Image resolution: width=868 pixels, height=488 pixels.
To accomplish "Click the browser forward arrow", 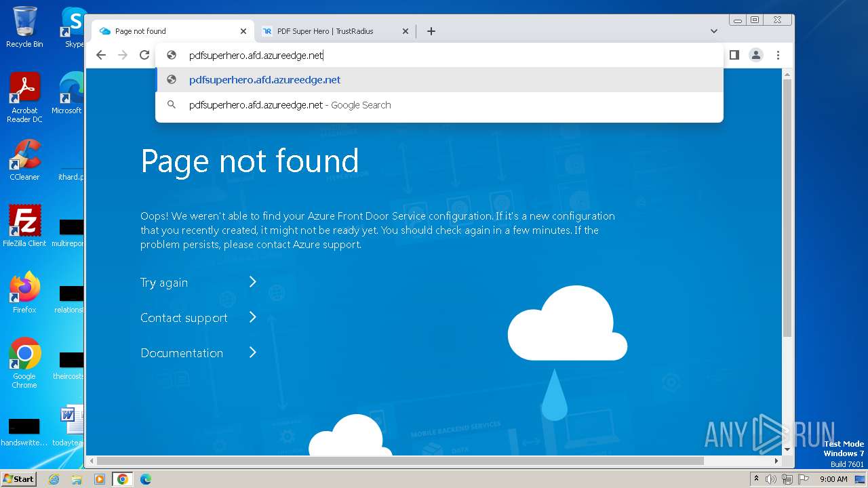I will (x=123, y=55).
